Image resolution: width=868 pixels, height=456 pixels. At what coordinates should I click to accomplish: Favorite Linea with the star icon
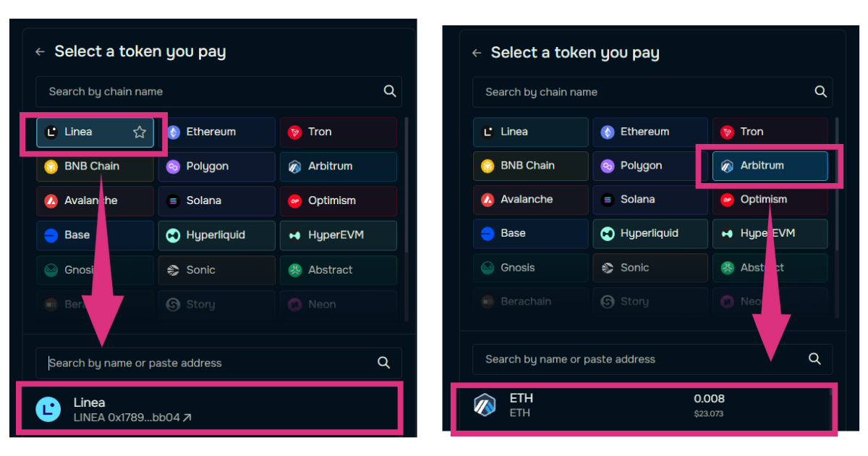(x=140, y=132)
